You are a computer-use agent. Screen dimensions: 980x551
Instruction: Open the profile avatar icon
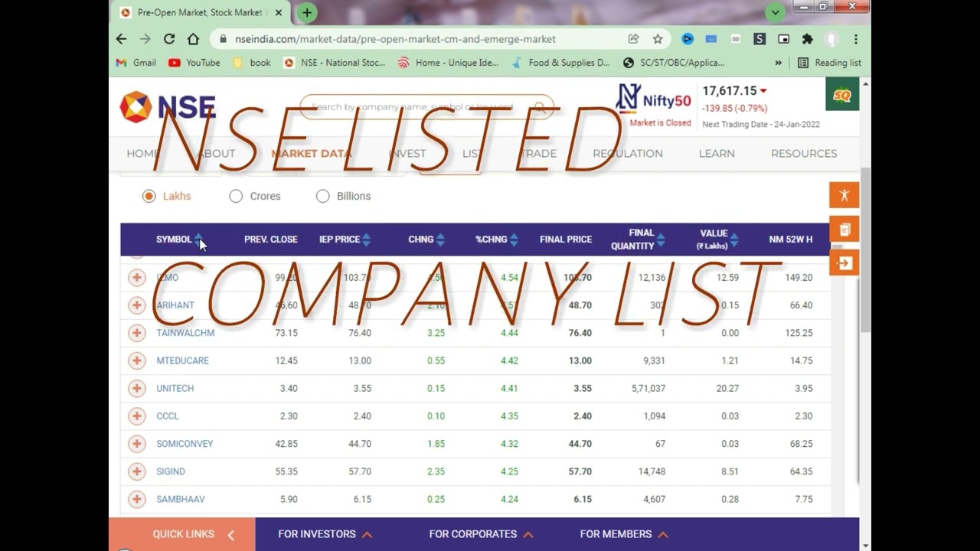tap(831, 39)
